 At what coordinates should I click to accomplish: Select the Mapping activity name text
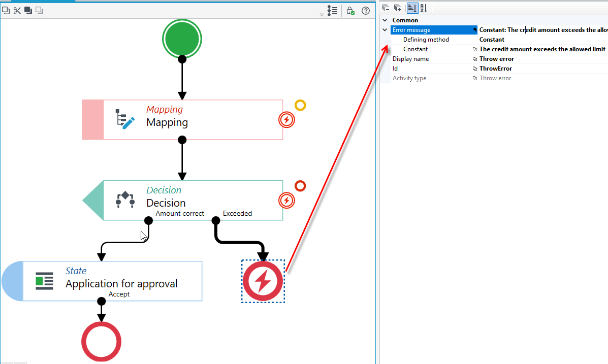pyautogui.click(x=167, y=122)
